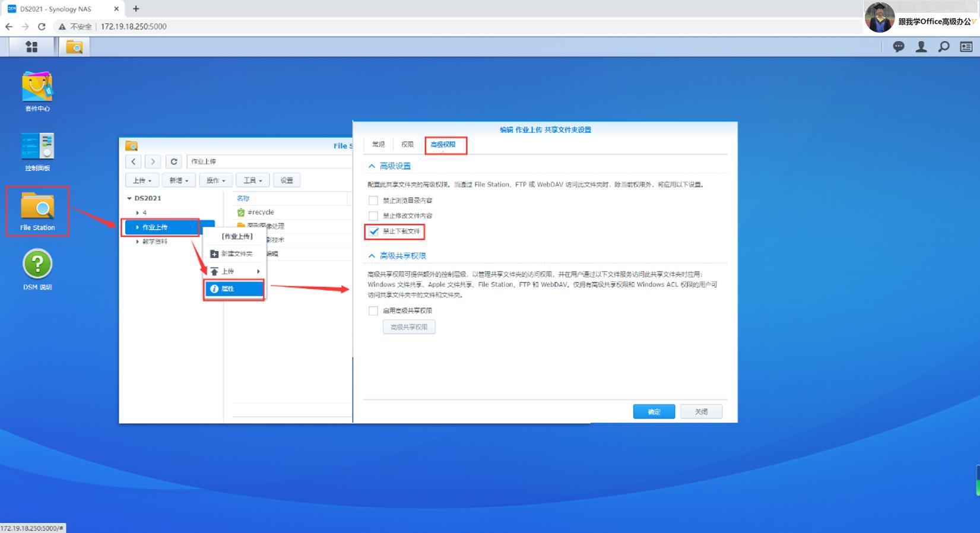
Task: Open the 控制面板 desktop icon
Action: (37, 152)
